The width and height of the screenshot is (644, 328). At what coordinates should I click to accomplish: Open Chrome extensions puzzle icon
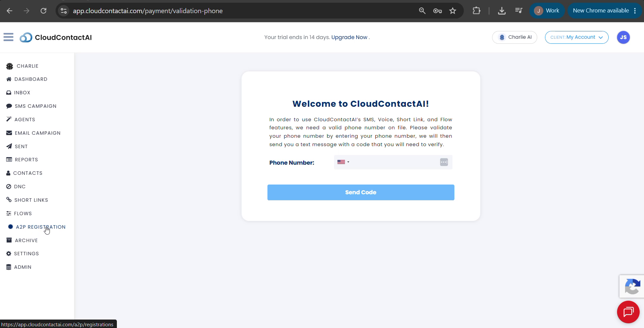coord(476,11)
